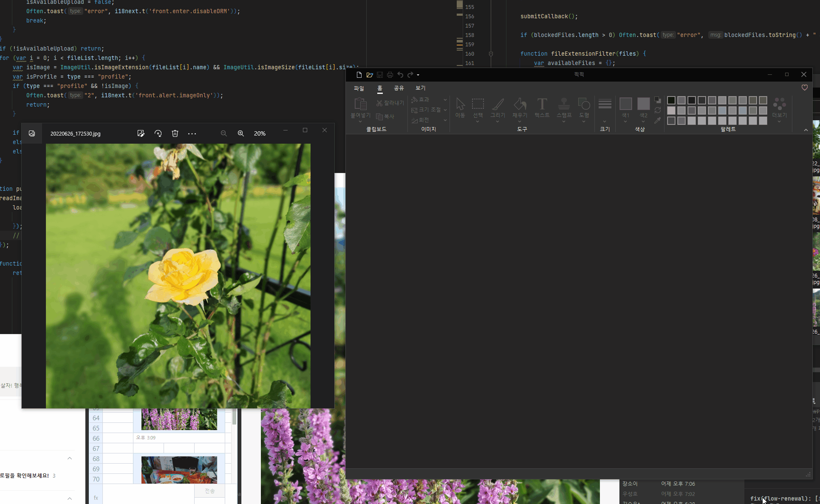Click the 20% zoom level indicator

(x=259, y=133)
